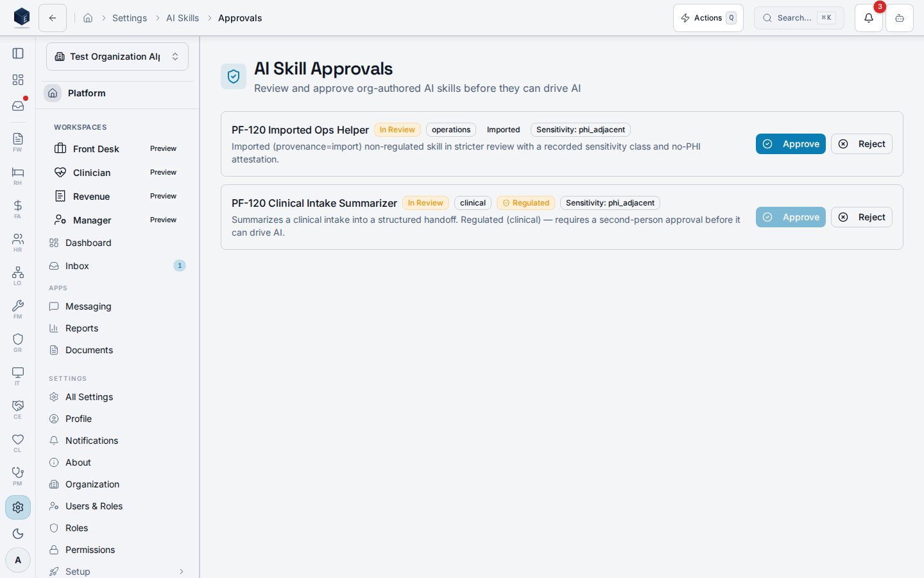Open Settings breadcrumb link
The width and height of the screenshot is (924, 578).
coord(130,18)
